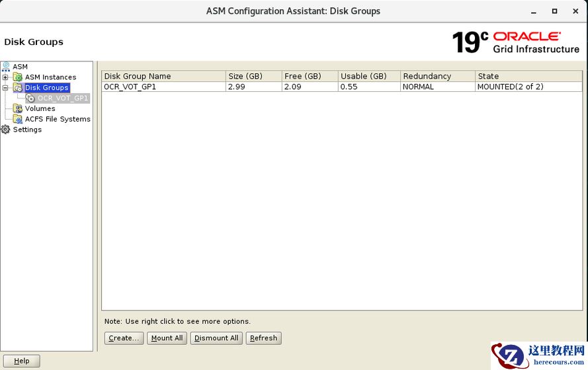Click the 2.09 free value cell

[x=310, y=87]
